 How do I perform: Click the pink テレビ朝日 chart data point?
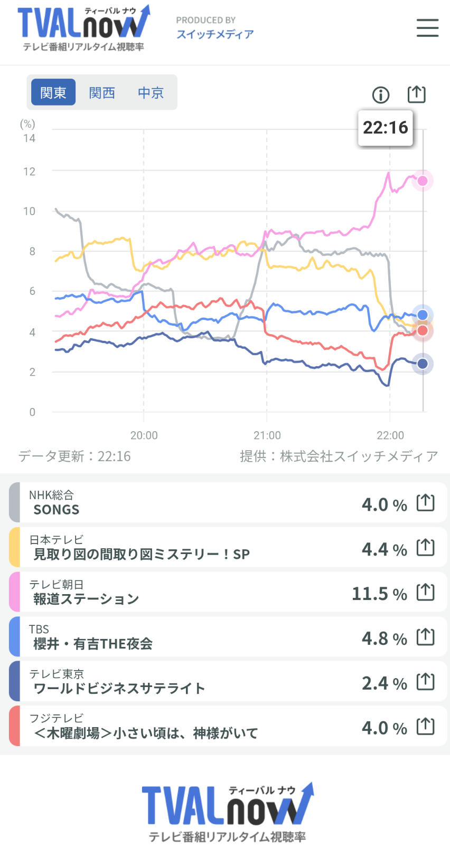(423, 181)
